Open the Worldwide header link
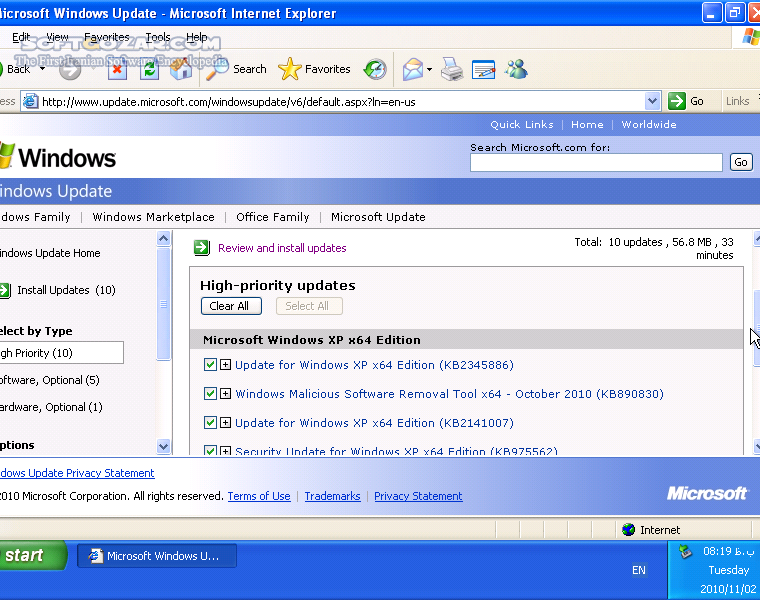This screenshot has height=600, width=760. (649, 125)
